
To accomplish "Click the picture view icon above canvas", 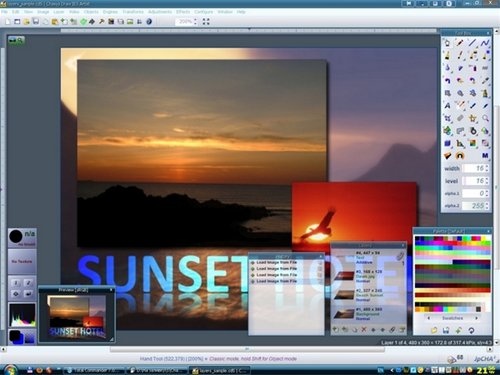I will 13,40.
